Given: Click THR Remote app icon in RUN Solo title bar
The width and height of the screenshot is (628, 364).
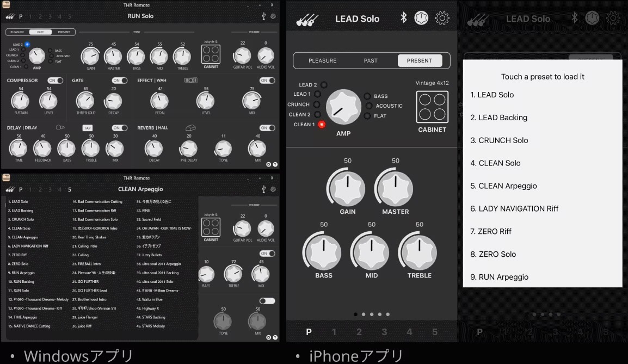Looking at the screenshot, I should tap(7, 5).
